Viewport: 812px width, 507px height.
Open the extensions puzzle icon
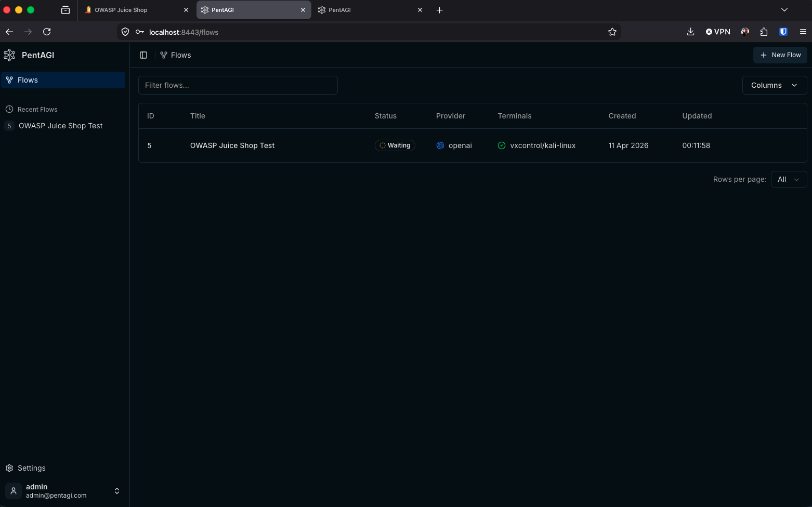tap(764, 32)
